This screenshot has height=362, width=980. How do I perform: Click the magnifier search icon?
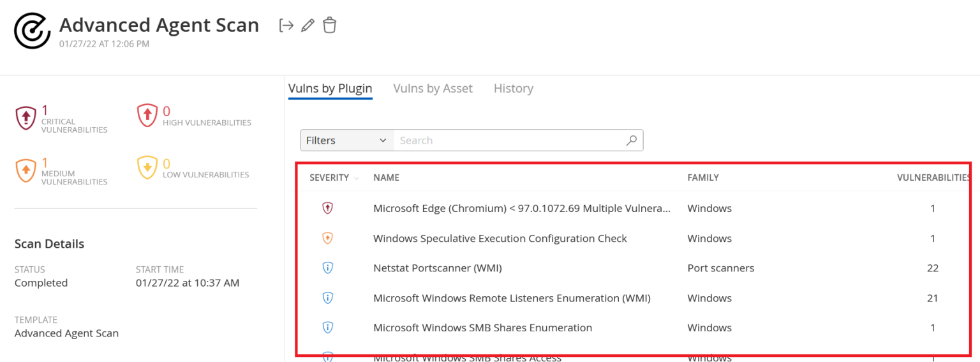click(632, 140)
